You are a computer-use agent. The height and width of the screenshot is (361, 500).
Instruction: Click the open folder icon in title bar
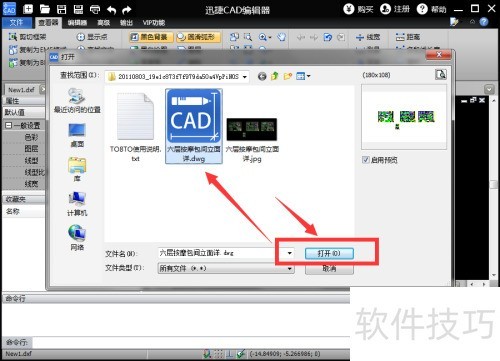point(44,9)
